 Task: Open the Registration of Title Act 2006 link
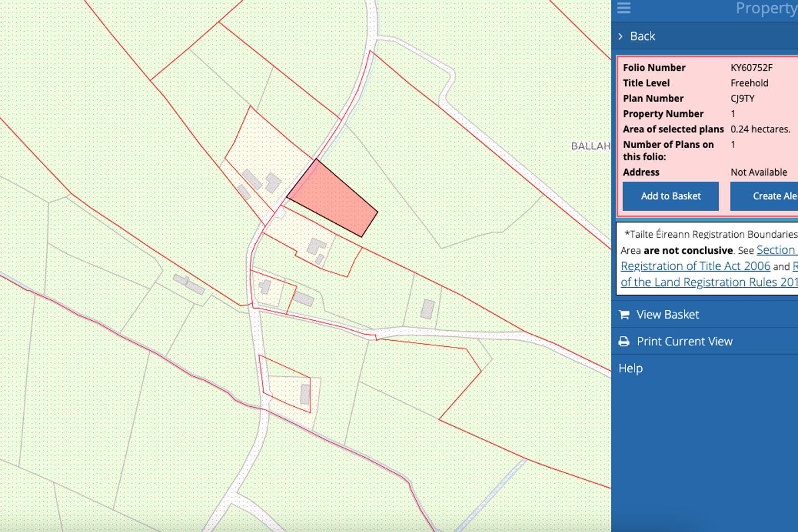[695, 266]
